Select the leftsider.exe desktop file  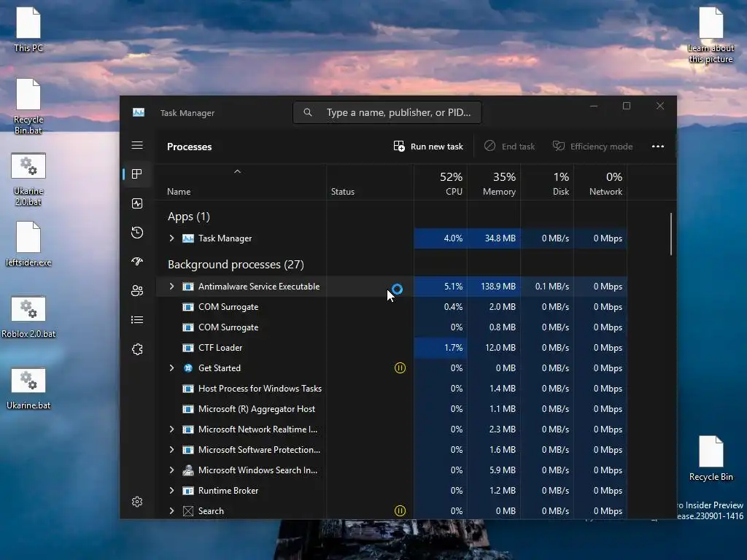[28, 244]
